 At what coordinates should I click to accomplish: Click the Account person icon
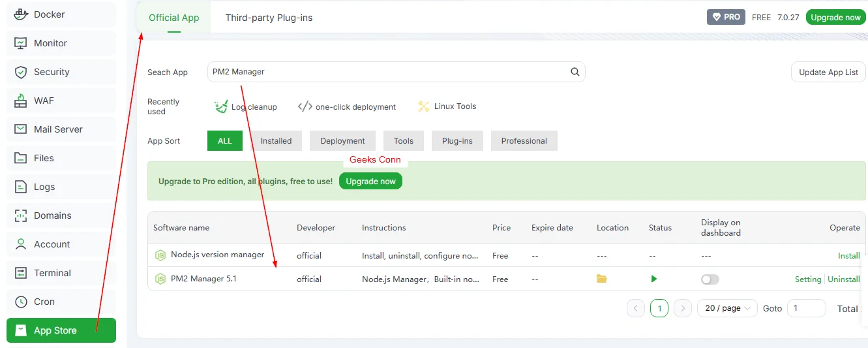coord(21,244)
